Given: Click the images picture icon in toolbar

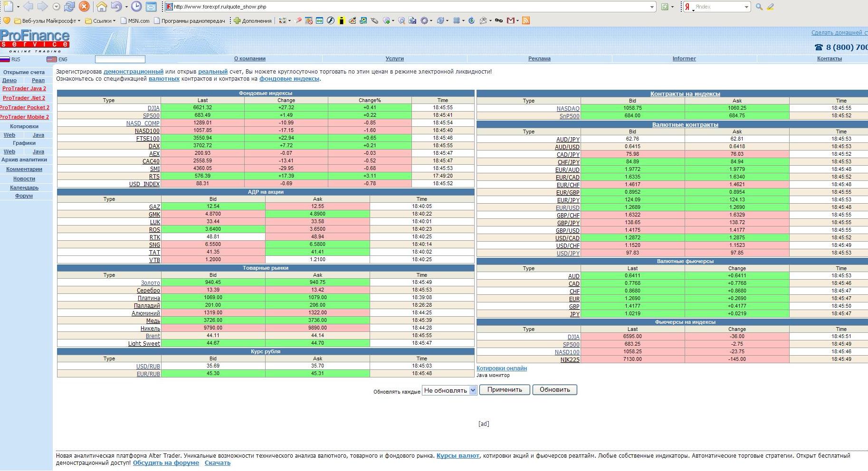Looking at the screenshot, I should (363, 20).
